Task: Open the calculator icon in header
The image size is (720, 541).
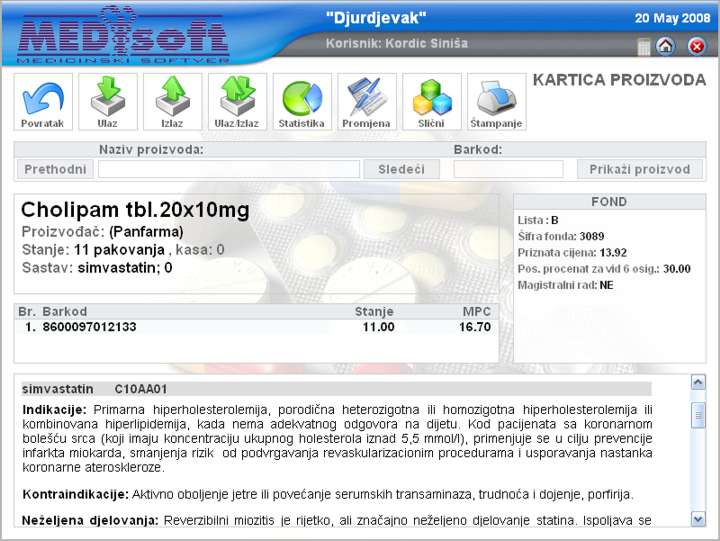Action: [x=644, y=46]
